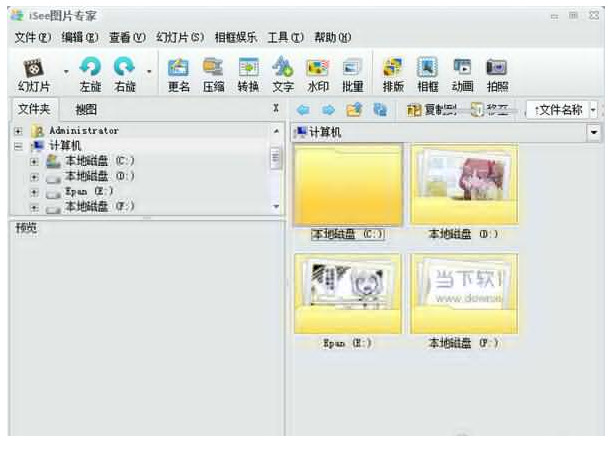Expand 本地磁盘 (F:) in the tree
Screen dimensions: 614x453
34,208
